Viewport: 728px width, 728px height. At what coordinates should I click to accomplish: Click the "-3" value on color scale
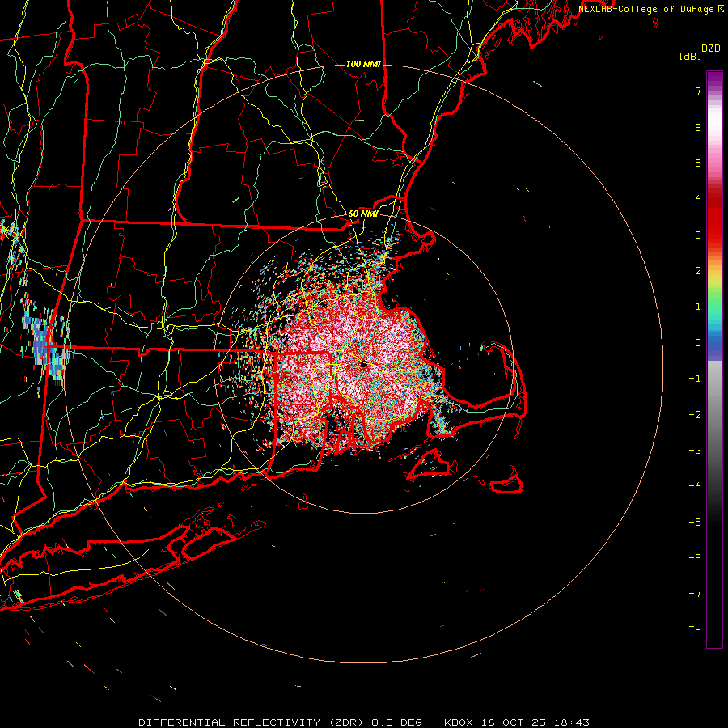click(x=695, y=451)
